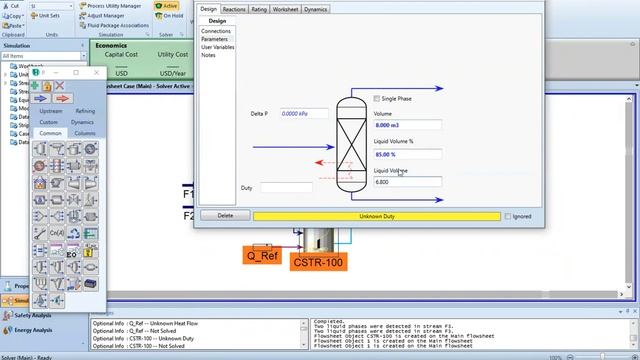Open Unit Sets from ribbon
640x360 pixels.
click(x=45, y=16)
